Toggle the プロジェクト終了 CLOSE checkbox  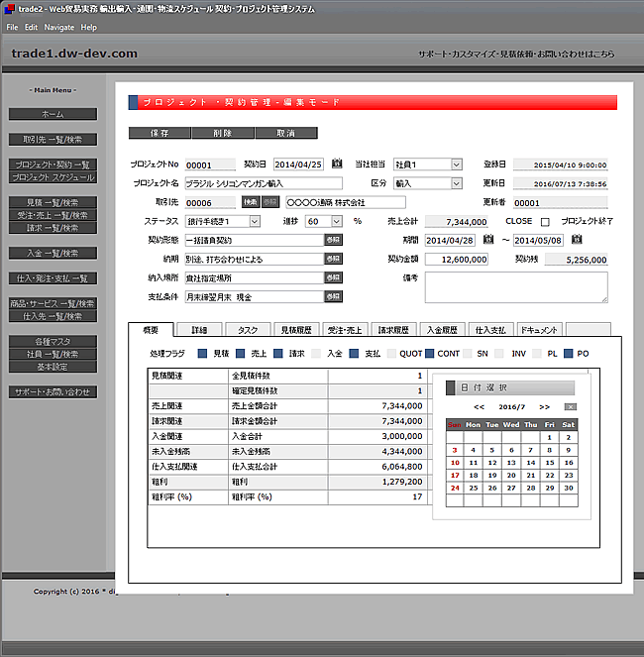coord(545,222)
